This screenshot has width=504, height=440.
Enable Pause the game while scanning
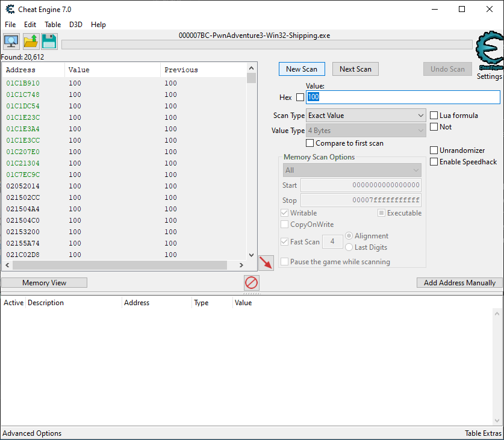pyautogui.click(x=284, y=262)
